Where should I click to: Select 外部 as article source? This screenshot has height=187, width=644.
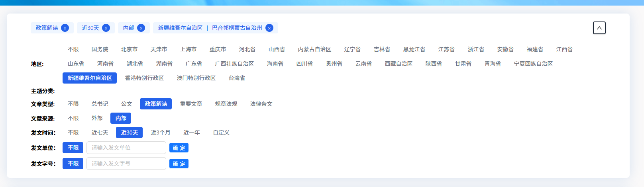click(97, 118)
